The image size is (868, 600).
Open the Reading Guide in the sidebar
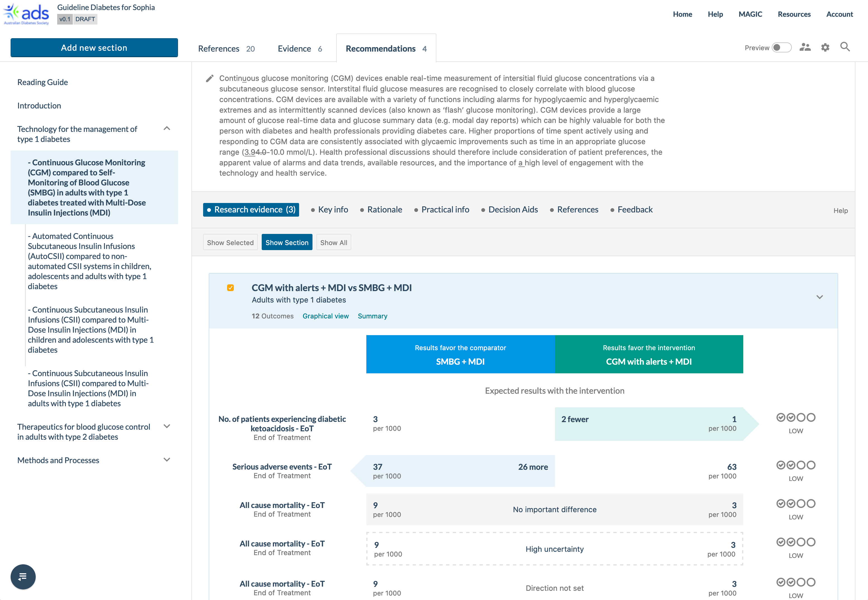(42, 82)
